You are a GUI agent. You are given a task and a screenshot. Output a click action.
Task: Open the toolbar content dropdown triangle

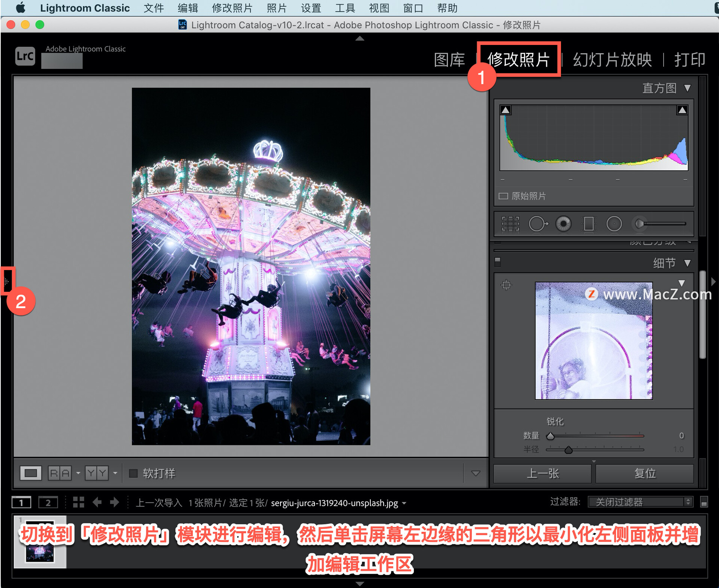476,473
